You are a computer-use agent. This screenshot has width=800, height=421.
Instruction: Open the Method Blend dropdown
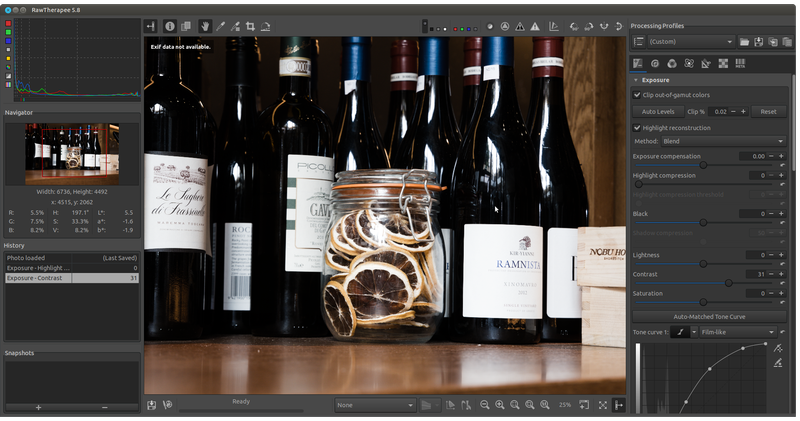(723, 141)
